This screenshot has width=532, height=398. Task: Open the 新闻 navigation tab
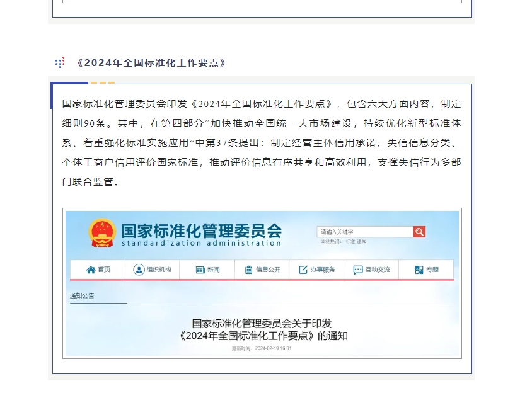click(x=207, y=270)
